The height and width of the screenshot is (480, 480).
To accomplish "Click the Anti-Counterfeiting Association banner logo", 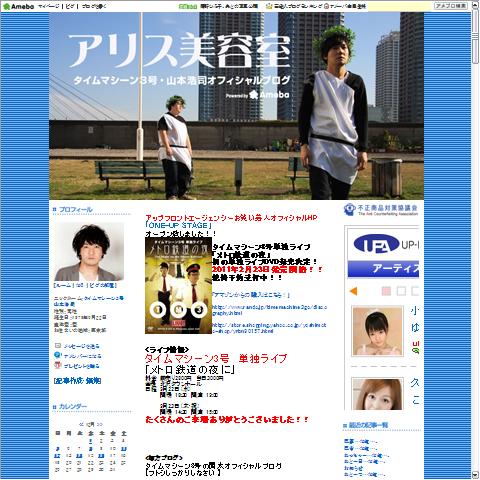I will pos(381,210).
